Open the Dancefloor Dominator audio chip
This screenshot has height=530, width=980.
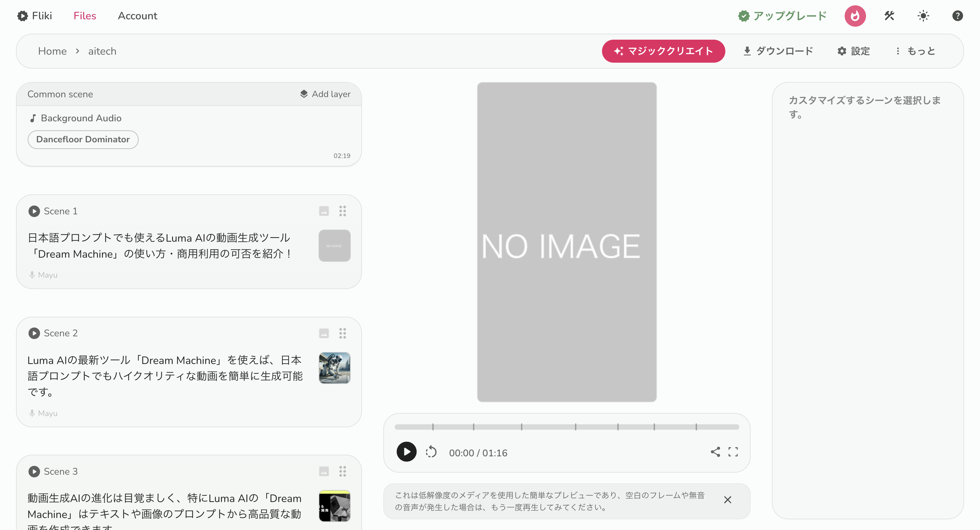point(83,140)
